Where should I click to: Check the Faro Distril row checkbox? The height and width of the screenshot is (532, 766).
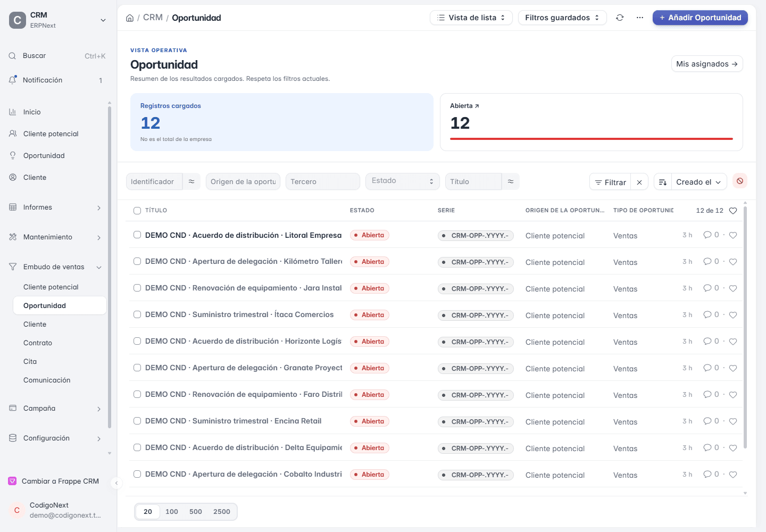[137, 394]
